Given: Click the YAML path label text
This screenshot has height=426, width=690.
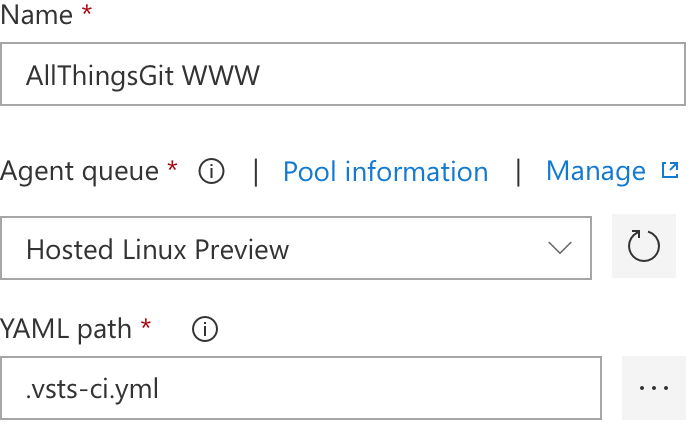Looking at the screenshot, I should (66, 329).
